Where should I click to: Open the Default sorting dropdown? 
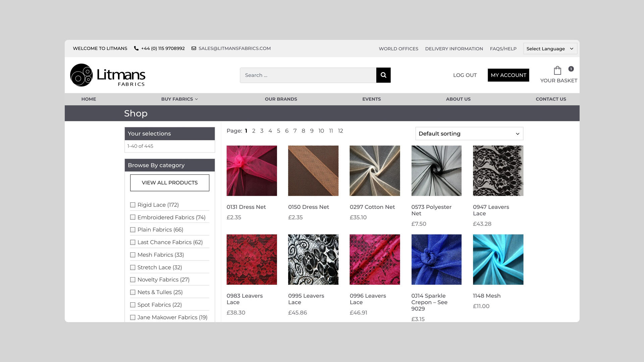469,133
